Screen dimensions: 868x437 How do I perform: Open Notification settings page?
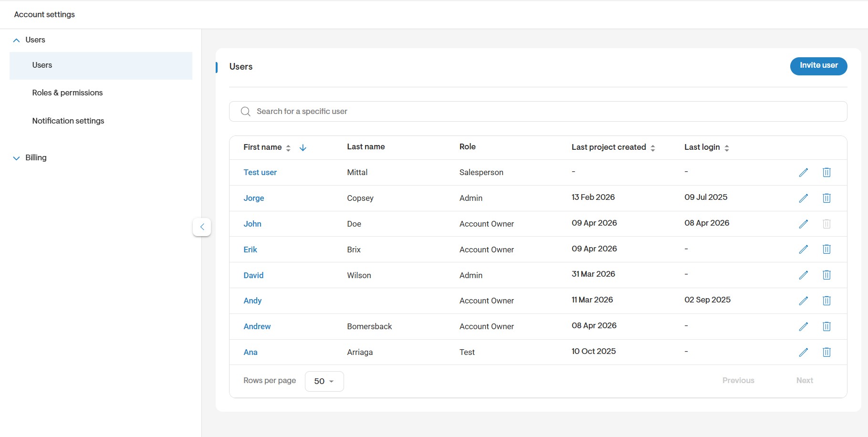[68, 121]
